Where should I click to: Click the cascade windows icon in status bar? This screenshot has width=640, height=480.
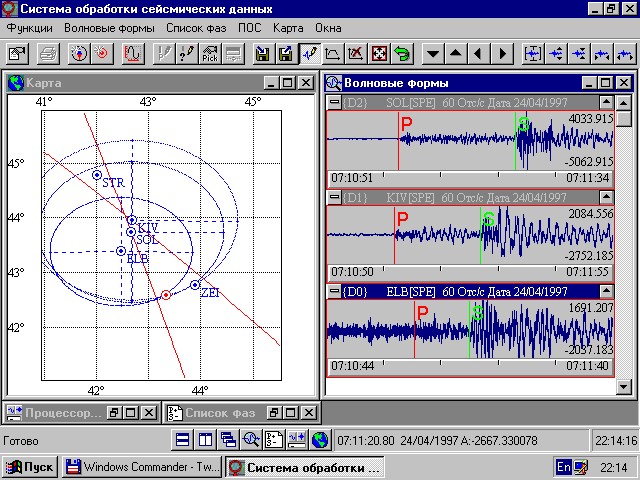click(x=228, y=439)
